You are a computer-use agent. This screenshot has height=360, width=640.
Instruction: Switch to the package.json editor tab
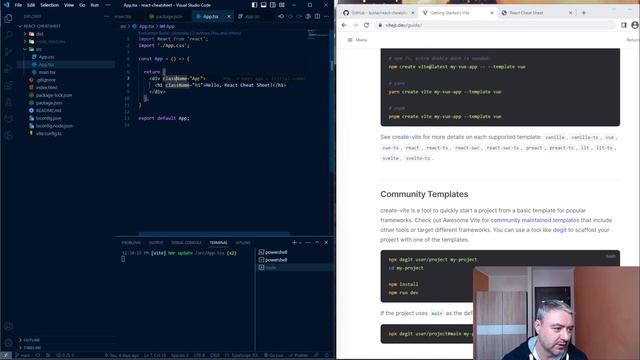click(167, 16)
